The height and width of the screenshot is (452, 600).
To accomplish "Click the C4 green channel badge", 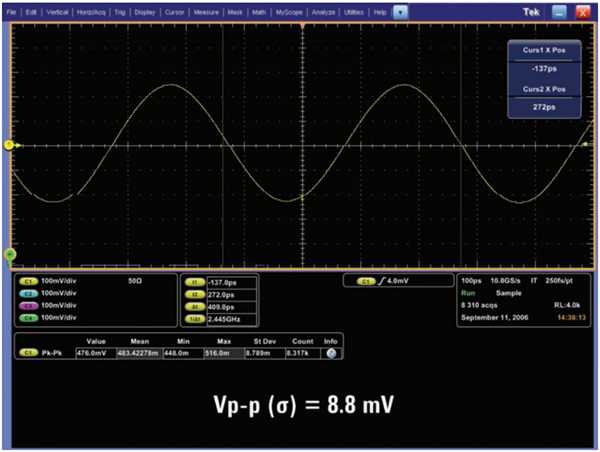I will pos(28,318).
